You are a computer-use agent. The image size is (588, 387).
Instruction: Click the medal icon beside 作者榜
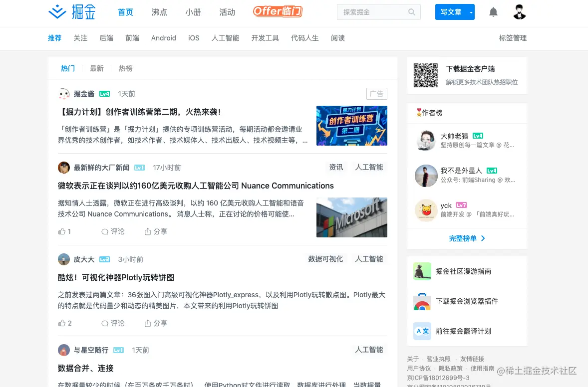point(419,112)
